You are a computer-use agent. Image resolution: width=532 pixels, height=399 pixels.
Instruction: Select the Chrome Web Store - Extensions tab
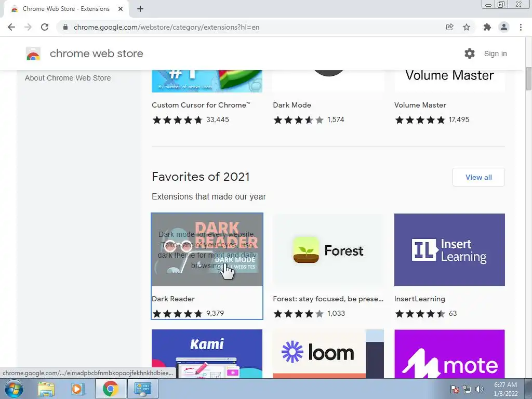tap(66, 9)
